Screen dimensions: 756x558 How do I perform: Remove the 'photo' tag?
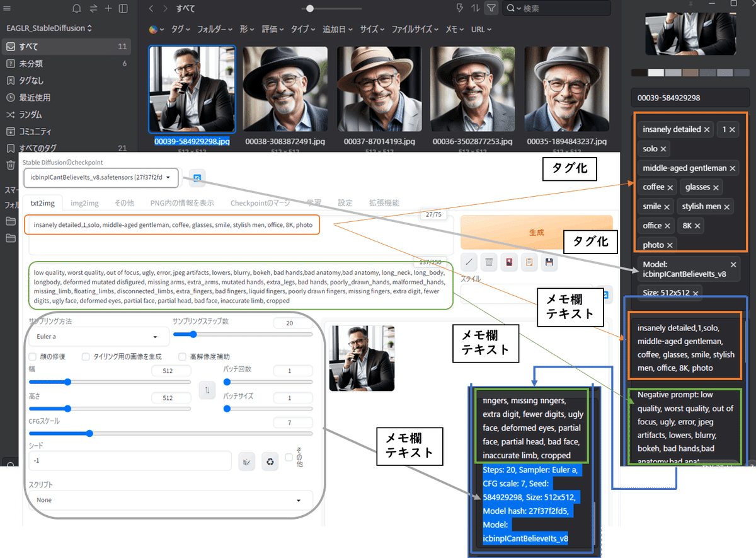coord(670,245)
